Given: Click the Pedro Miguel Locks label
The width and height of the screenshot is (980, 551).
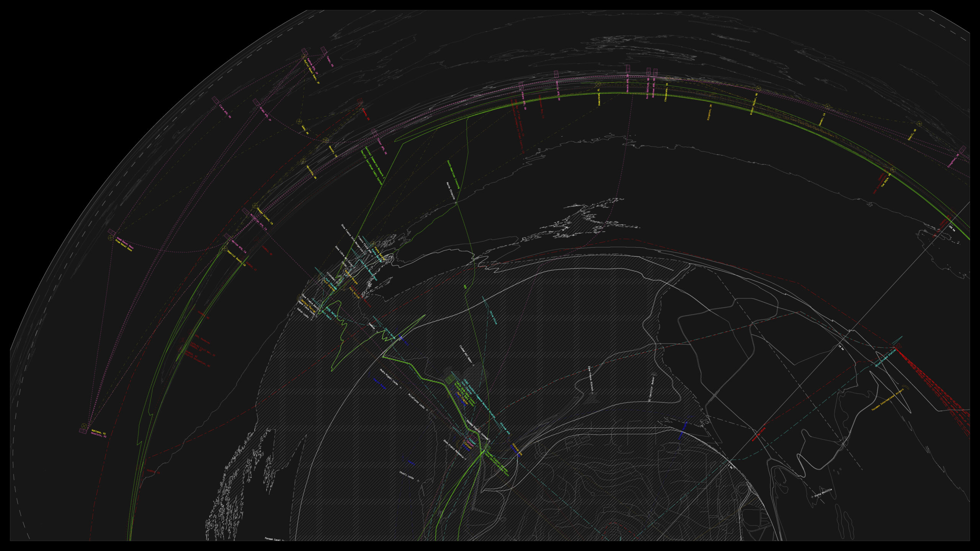Looking at the screenshot, I should click(389, 377).
